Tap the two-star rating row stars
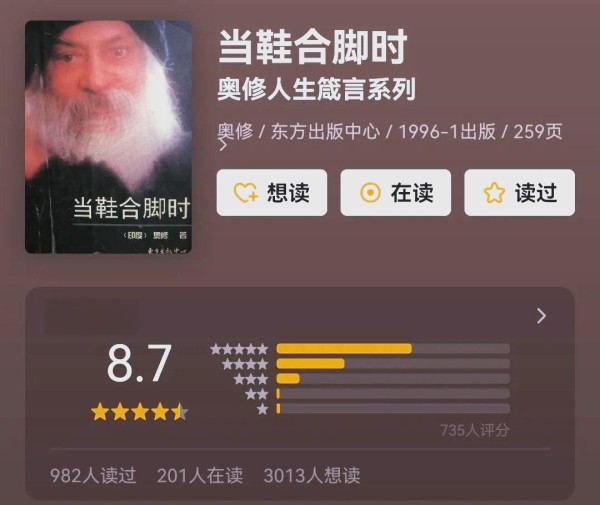Image resolution: width=600 pixels, height=505 pixels. tap(256, 394)
